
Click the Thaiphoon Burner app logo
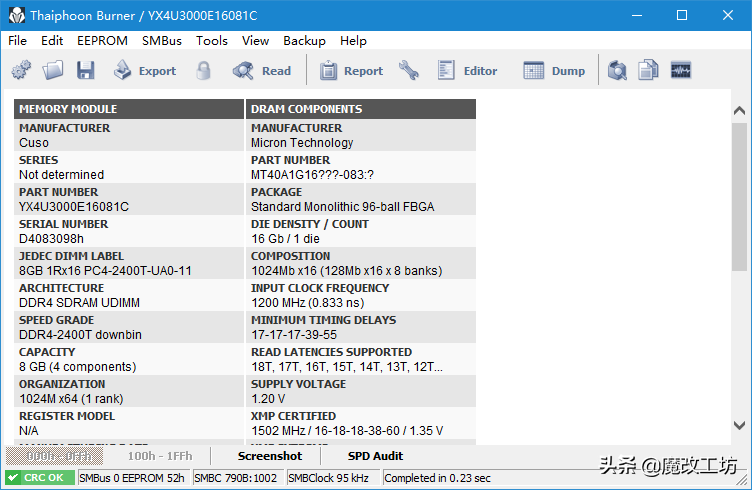[17, 15]
